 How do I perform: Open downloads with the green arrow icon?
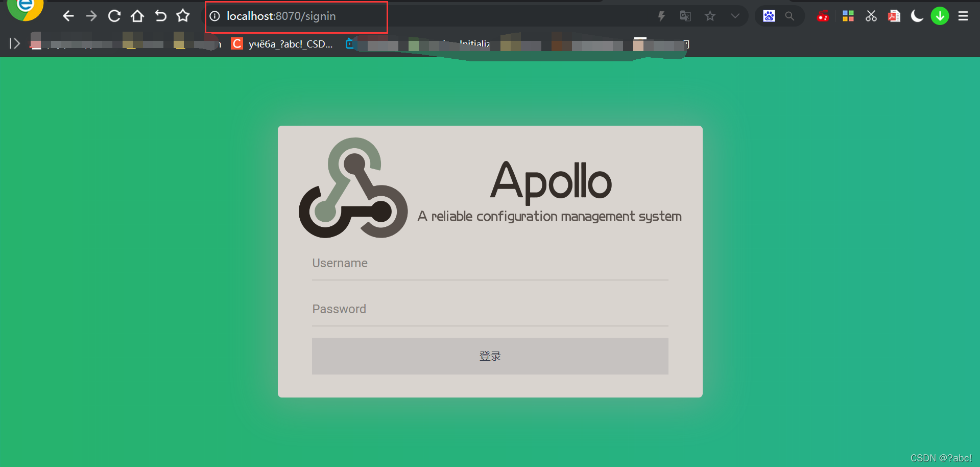coord(940,16)
